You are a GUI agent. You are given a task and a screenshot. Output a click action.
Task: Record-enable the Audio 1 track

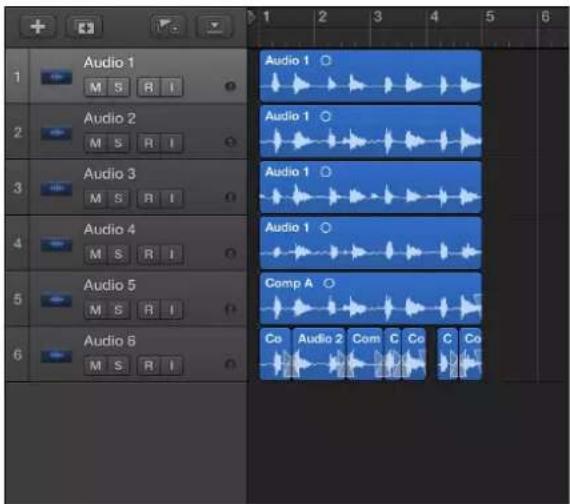(149, 87)
